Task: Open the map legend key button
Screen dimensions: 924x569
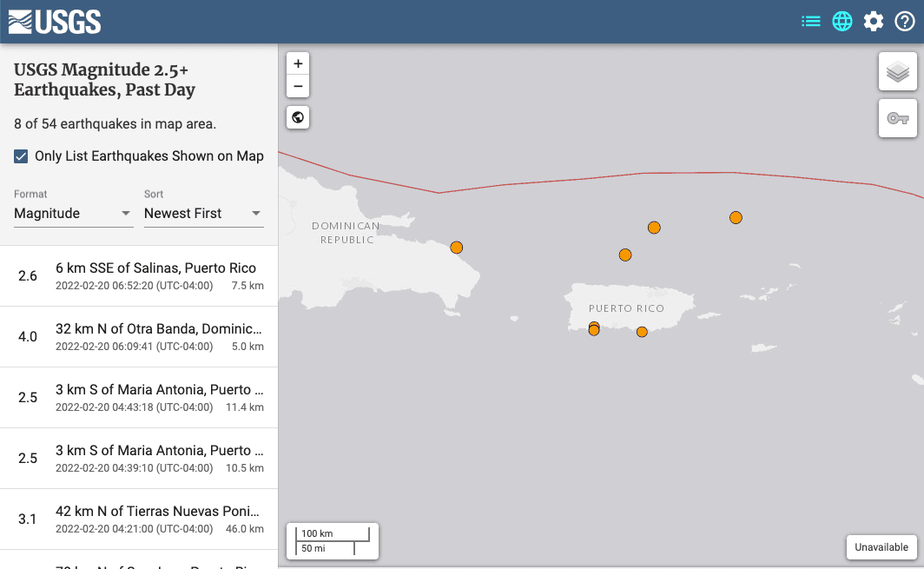Action: click(897, 118)
